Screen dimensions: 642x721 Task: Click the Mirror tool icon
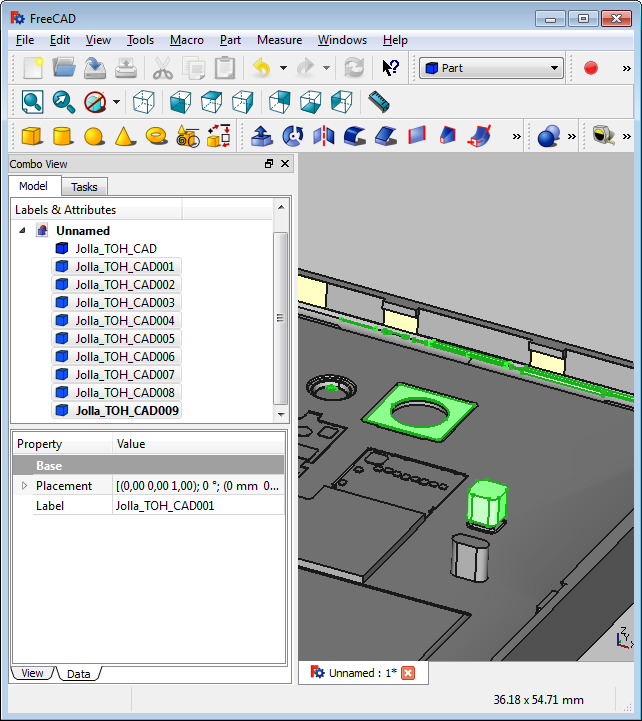pos(324,137)
